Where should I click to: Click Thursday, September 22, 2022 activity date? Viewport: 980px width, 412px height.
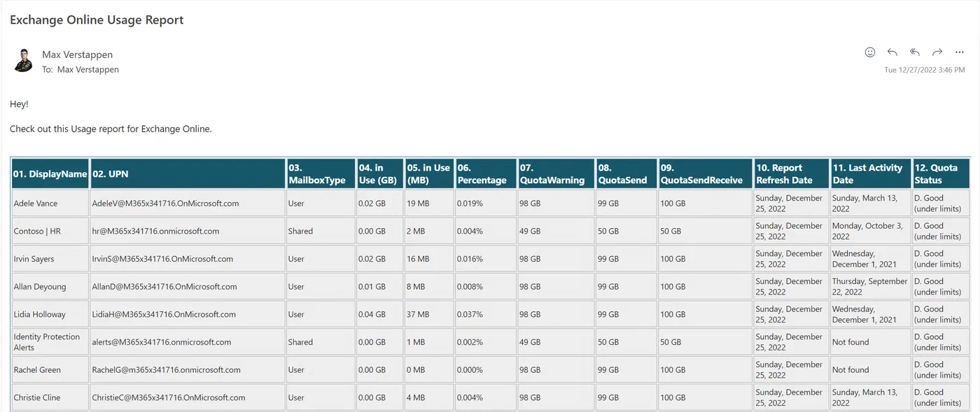[870, 287]
